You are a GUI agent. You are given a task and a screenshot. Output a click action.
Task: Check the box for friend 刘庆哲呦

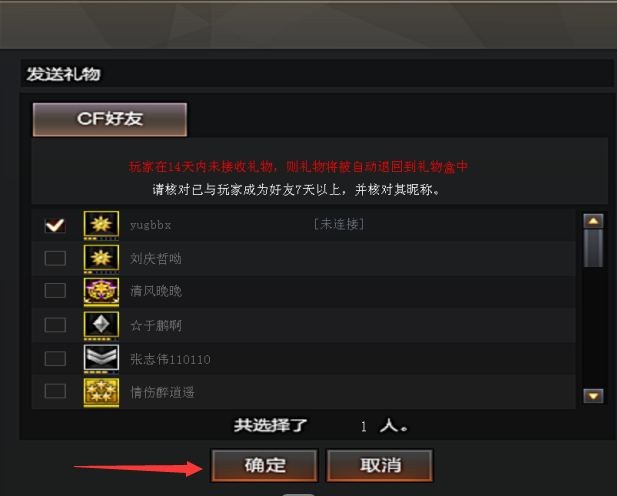coord(55,259)
